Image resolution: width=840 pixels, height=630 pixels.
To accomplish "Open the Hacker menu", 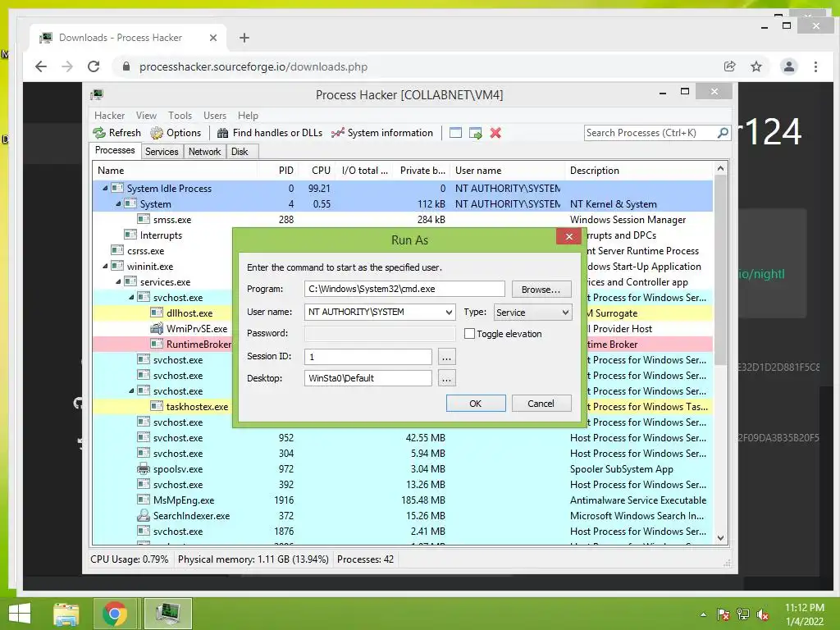I will (109, 115).
